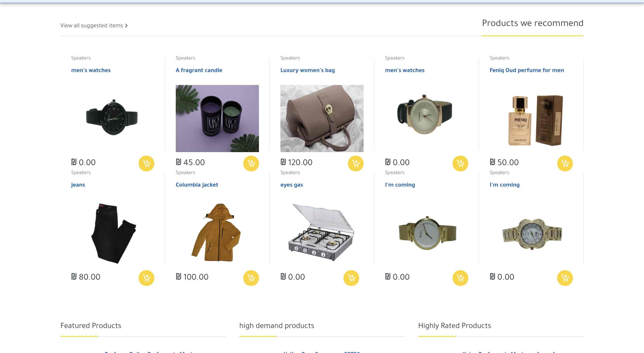Add the fragrant candle to cart

[251, 163]
